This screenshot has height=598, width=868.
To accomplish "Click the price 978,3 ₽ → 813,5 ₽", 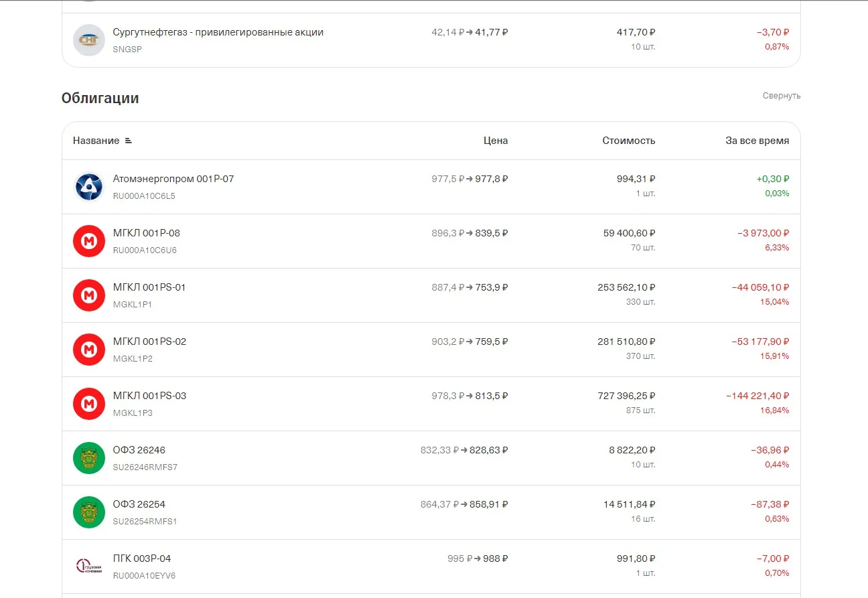I will tap(470, 396).
